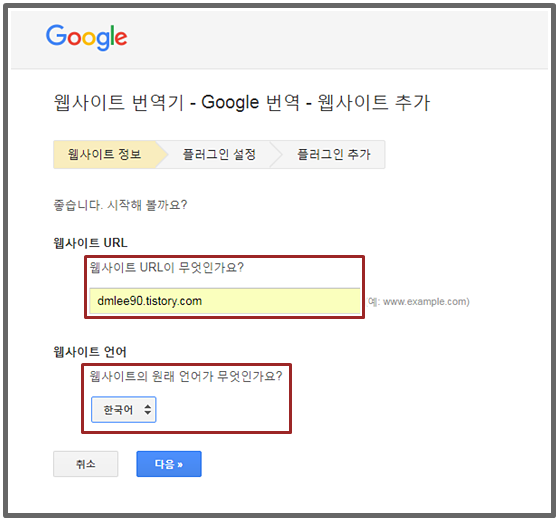The image size is (559, 521).
Task: Click the 좋습니다. 시작해 볼까요? text
Action: [x=120, y=205]
